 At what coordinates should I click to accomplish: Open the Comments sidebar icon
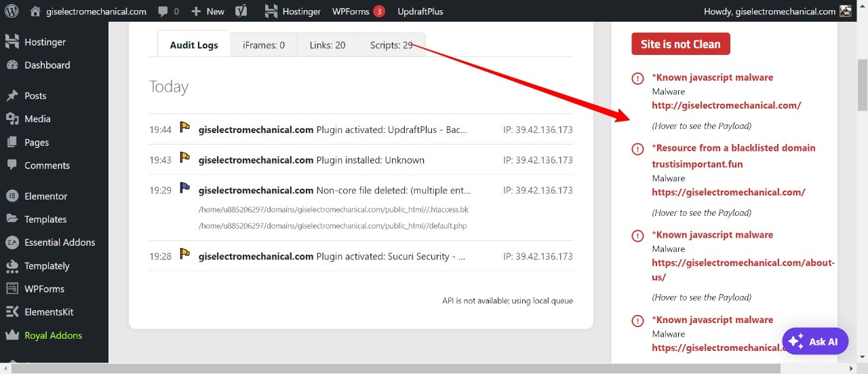pos(12,166)
